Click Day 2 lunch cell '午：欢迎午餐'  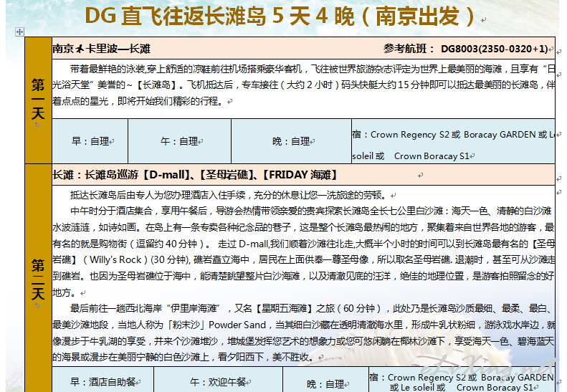(x=218, y=383)
